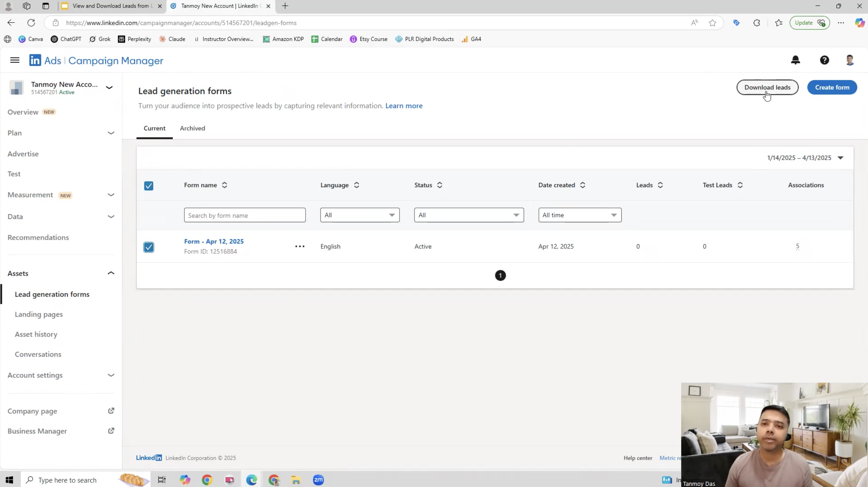The height and width of the screenshot is (487, 868).
Task: Follow the Learn more link
Action: (404, 106)
